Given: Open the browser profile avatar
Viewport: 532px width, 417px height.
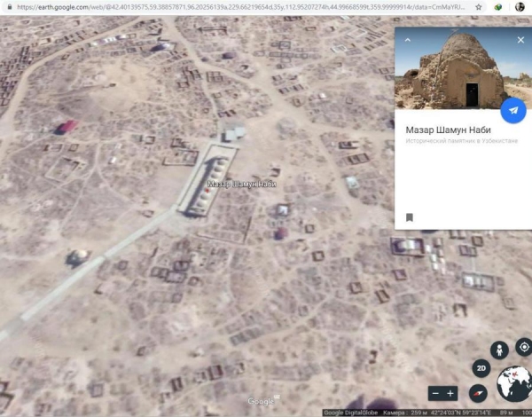Looking at the screenshot, I should 520,6.
